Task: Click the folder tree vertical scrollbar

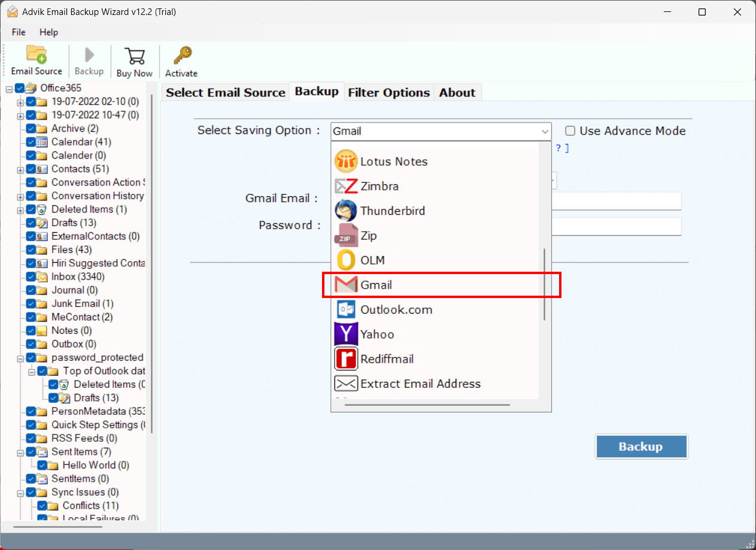Action: 151,263
